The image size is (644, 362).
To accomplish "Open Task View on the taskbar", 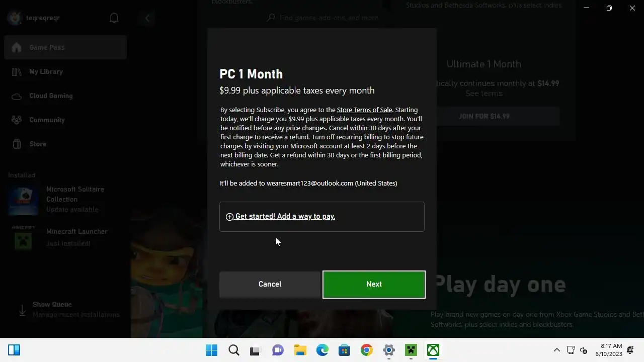I will (255, 350).
